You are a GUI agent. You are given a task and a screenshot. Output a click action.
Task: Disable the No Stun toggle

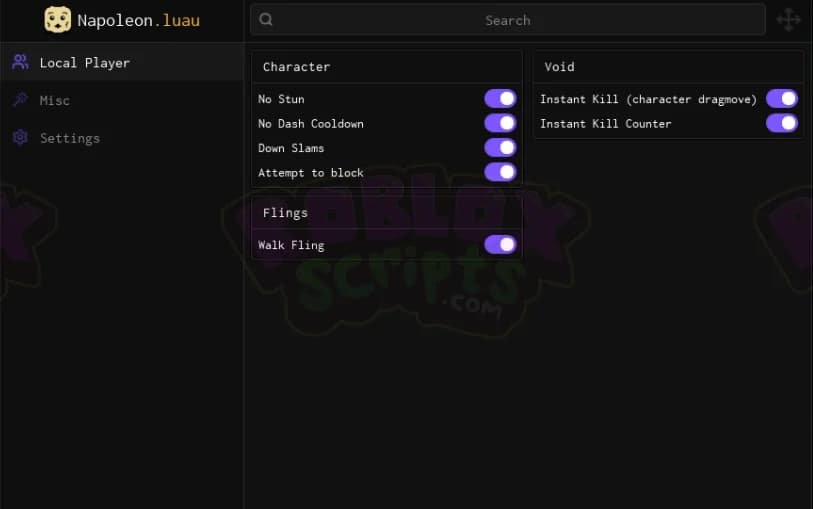click(500, 98)
